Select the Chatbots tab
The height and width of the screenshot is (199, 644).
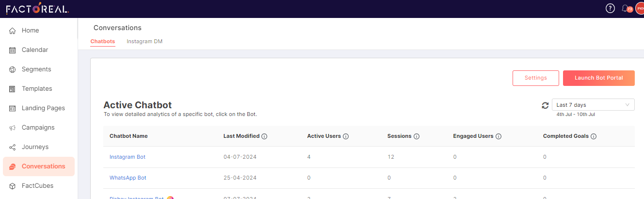pos(103,42)
